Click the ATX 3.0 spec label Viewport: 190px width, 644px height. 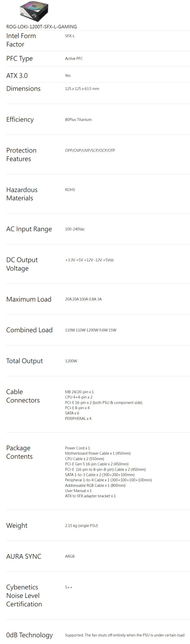click(x=17, y=75)
